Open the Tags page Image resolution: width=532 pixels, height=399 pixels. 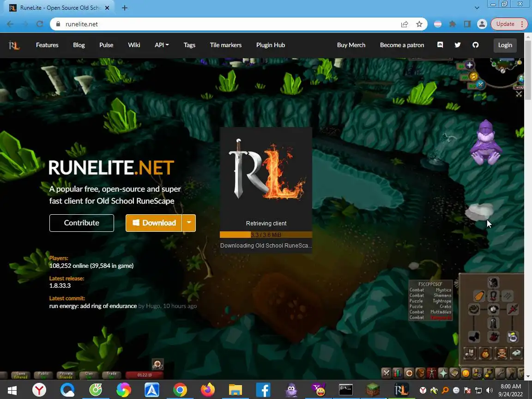click(x=189, y=45)
